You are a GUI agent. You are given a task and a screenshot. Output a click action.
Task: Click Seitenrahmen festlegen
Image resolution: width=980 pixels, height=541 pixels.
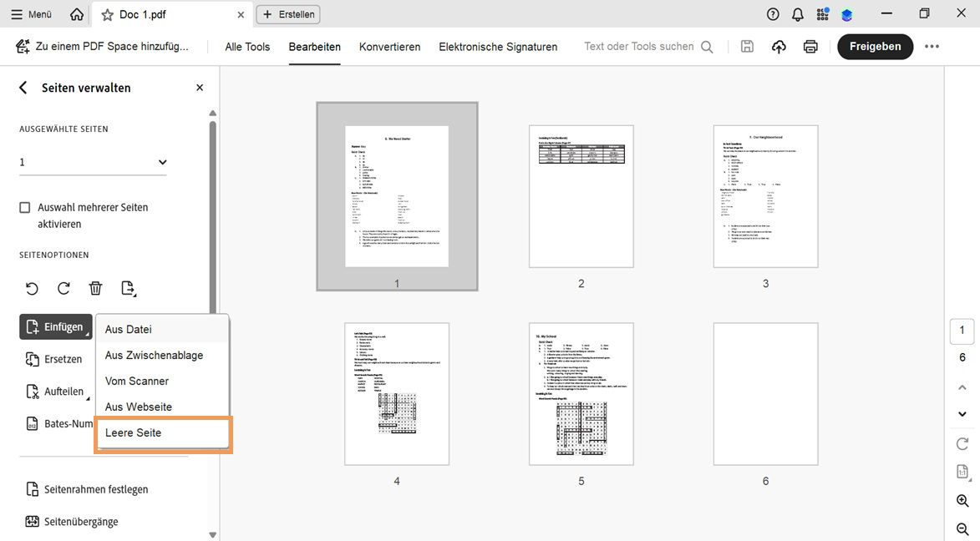(98, 488)
